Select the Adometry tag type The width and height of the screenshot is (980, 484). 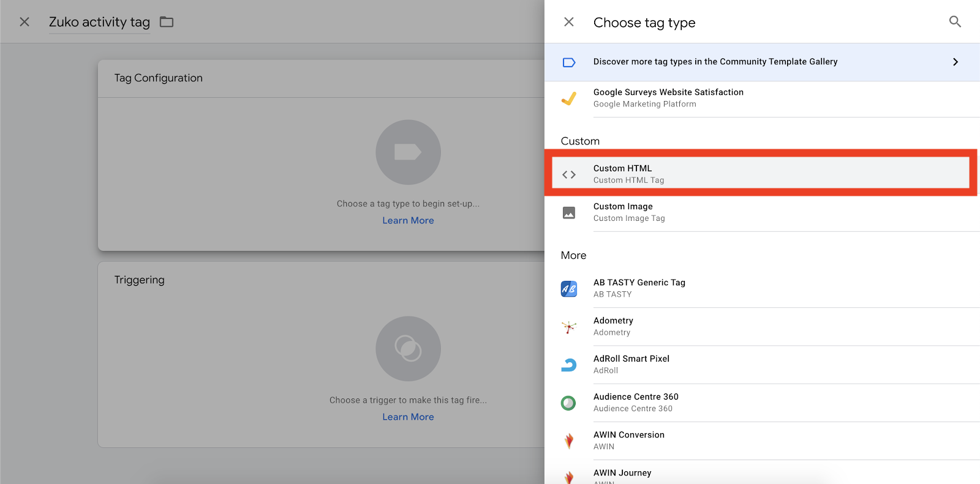point(762,326)
